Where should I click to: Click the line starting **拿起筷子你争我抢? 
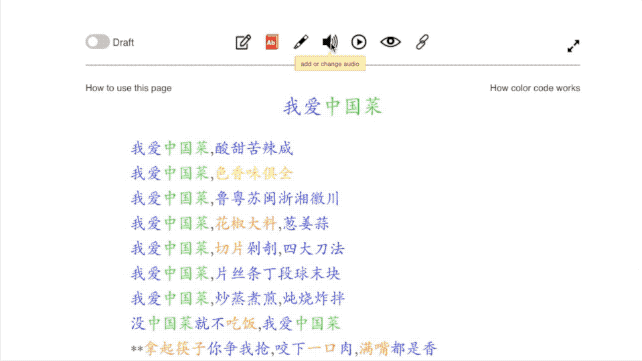click(x=284, y=349)
